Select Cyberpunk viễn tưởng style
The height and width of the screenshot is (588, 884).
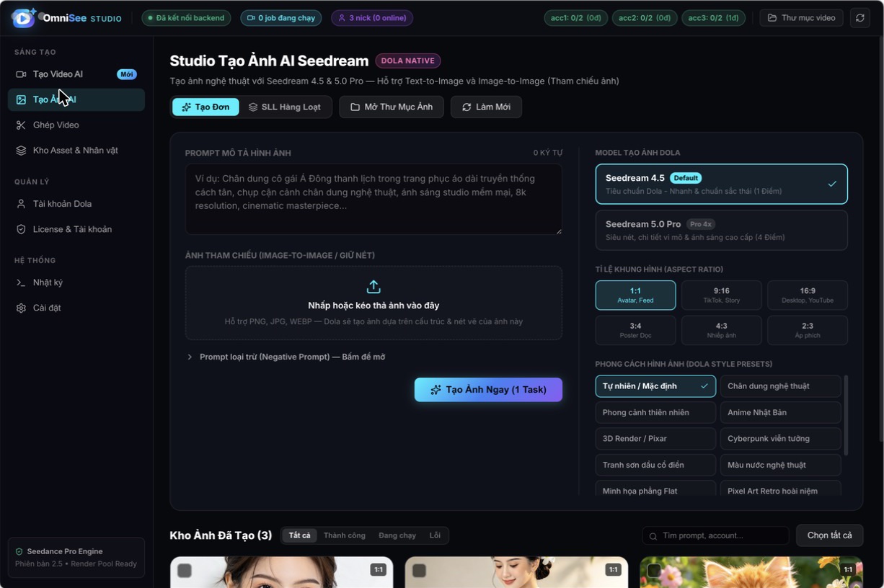(780, 438)
